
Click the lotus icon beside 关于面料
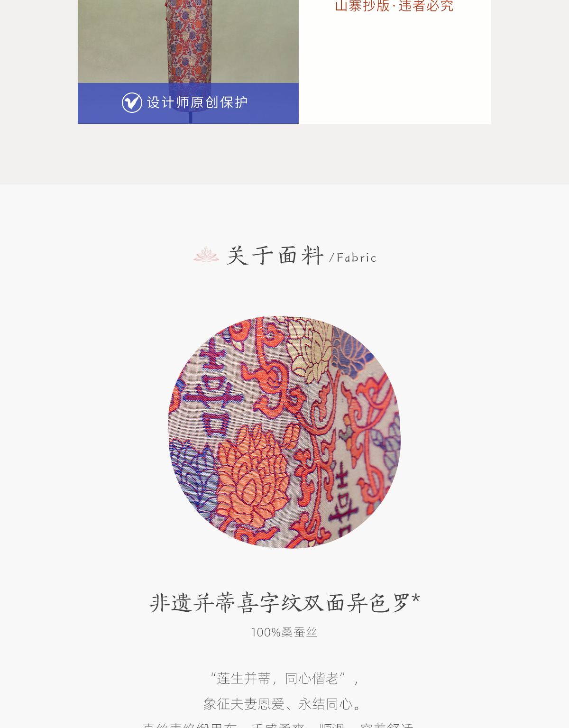pos(206,255)
